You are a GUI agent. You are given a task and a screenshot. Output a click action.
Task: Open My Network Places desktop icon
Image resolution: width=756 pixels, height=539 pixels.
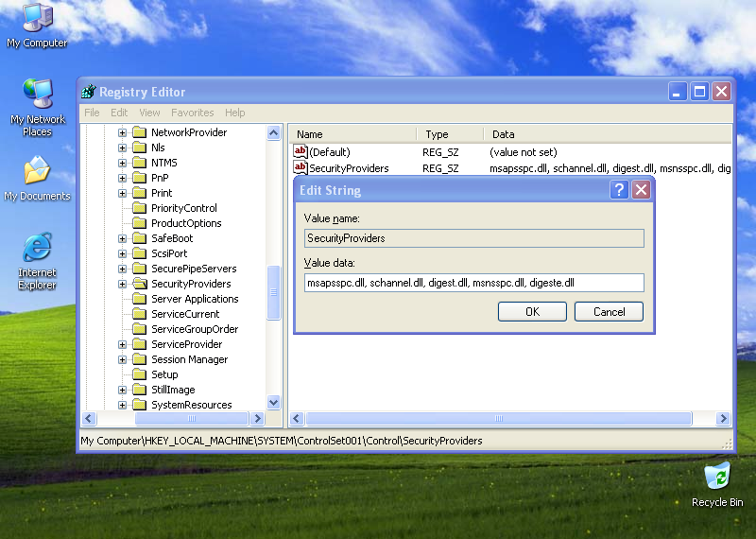[38, 107]
